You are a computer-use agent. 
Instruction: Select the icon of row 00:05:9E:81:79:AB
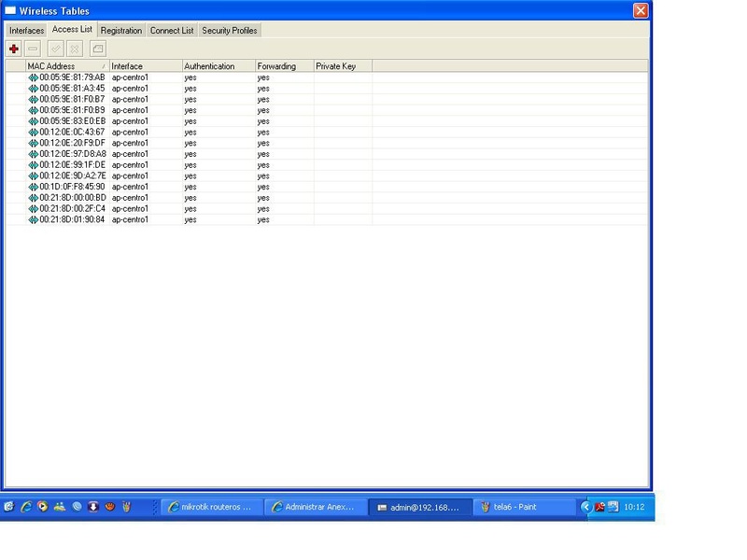point(33,77)
